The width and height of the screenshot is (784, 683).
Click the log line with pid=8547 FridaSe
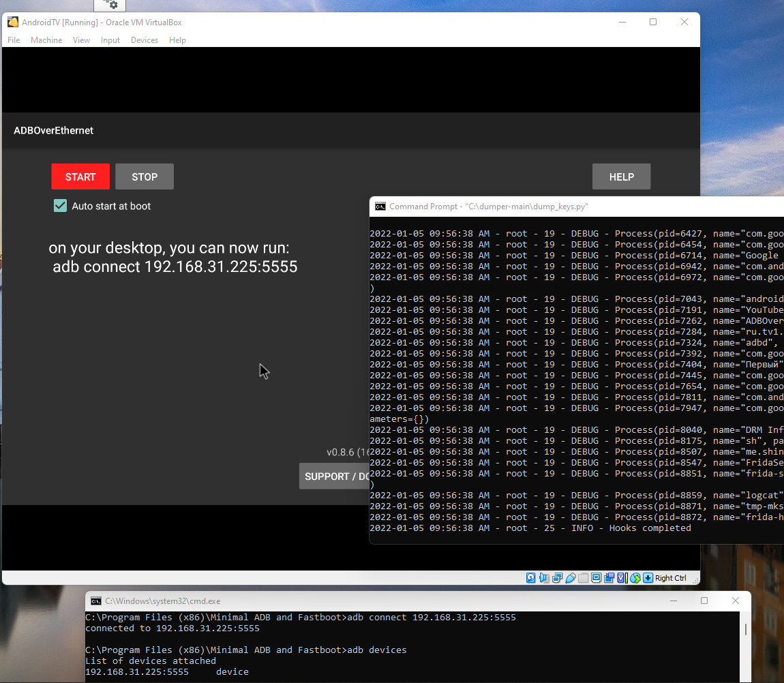coord(577,463)
